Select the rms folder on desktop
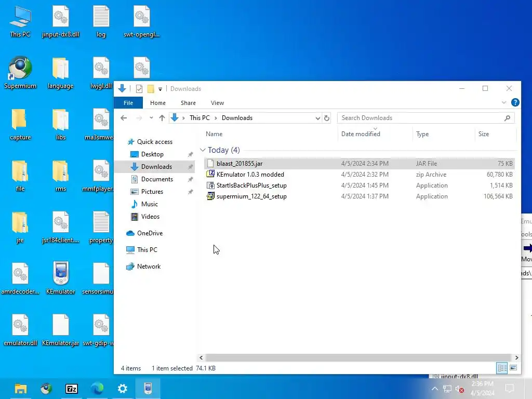The height and width of the screenshot is (399, 532). [60, 176]
